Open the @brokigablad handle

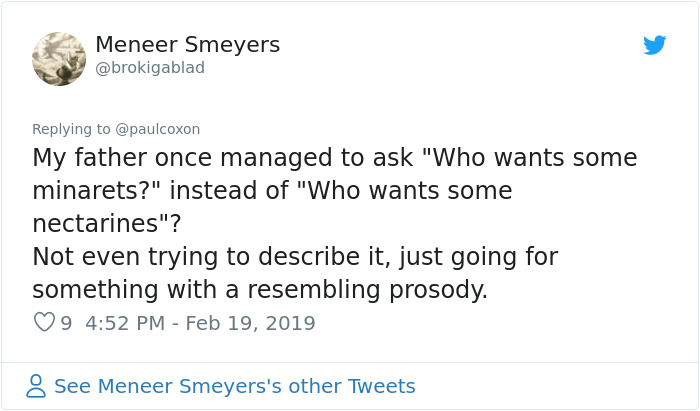point(150,68)
